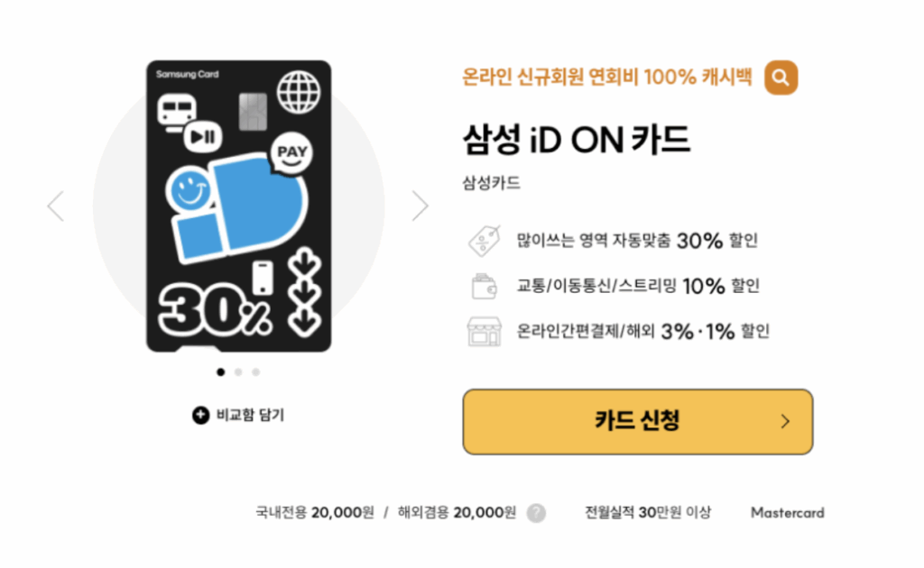Select the second carousel dot indicator

(x=238, y=372)
